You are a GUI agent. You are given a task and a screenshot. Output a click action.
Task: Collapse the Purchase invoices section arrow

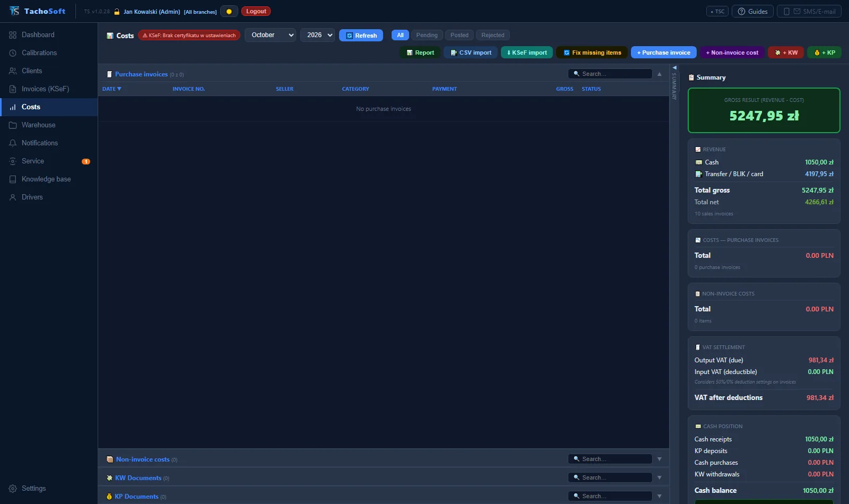(x=660, y=74)
